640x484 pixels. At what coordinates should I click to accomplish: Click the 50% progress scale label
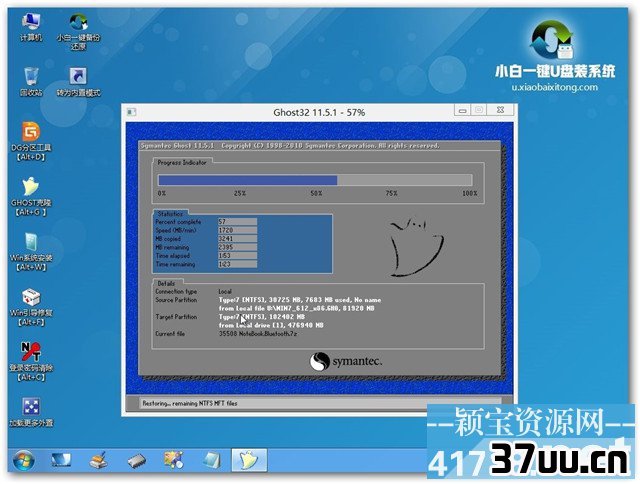click(x=316, y=193)
